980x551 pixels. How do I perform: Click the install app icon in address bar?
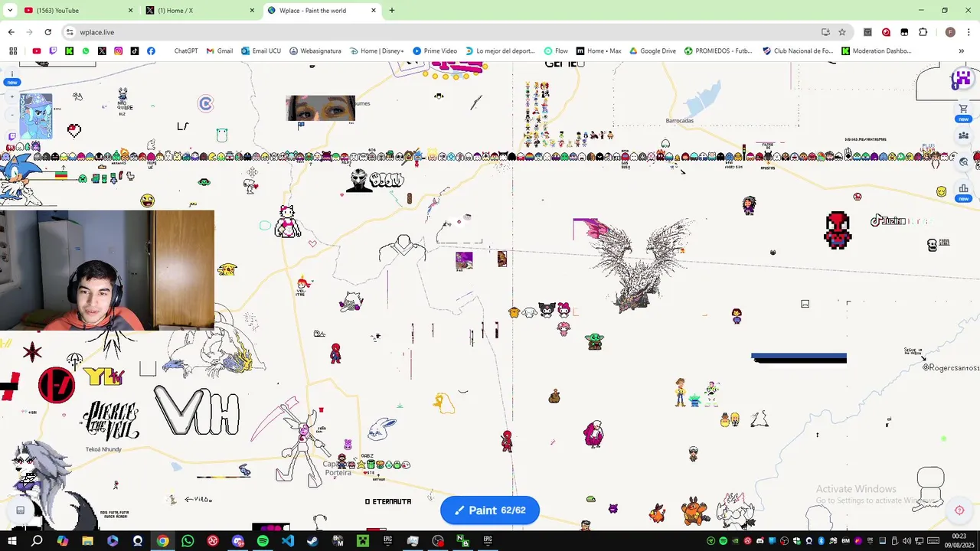tap(825, 32)
